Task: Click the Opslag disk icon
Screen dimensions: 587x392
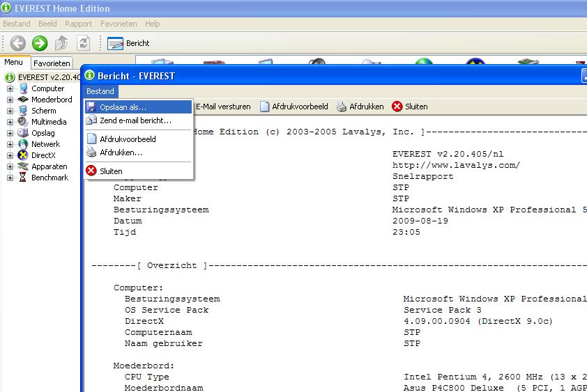Action: pos(23,133)
